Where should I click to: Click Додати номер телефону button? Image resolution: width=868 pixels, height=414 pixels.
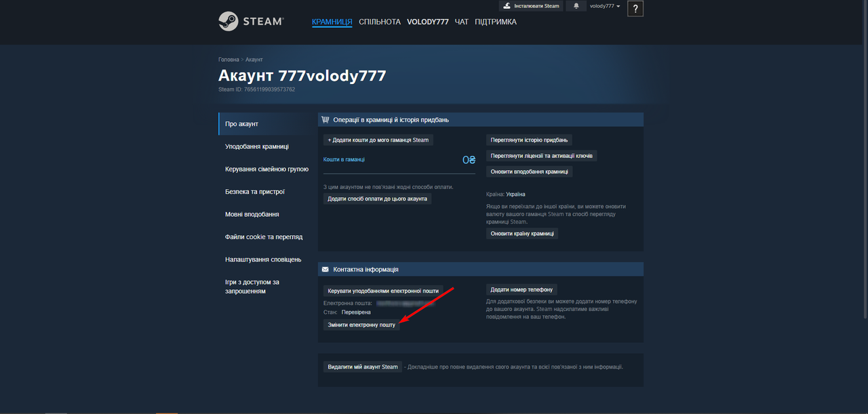522,289
